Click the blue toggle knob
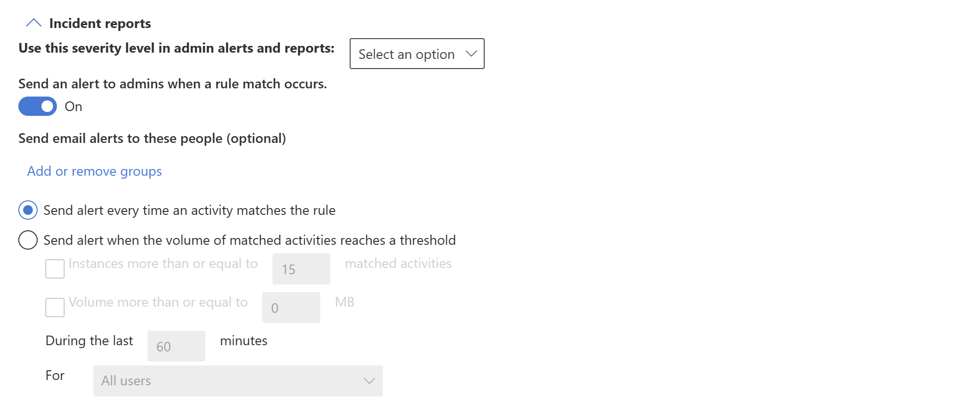Viewport: 980px width, 407px height. [x=47, y=106]
